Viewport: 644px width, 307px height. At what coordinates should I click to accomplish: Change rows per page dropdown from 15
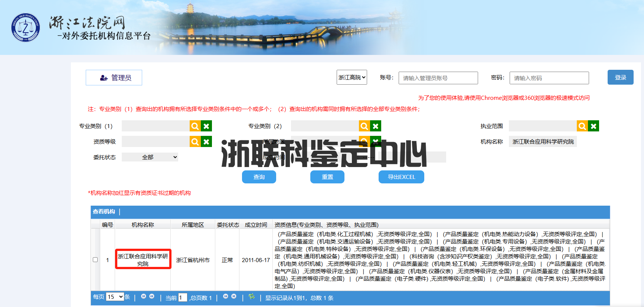[x=115, y=297]
